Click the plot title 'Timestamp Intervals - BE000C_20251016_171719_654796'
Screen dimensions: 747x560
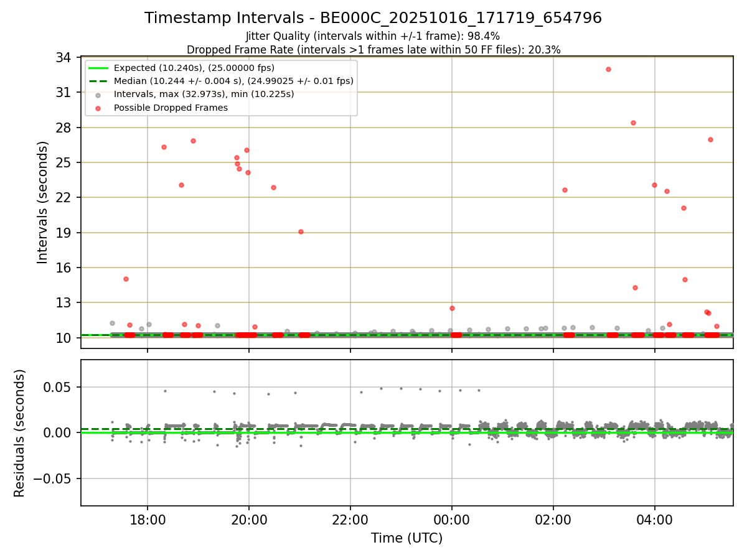pyautogui.click(x=373, y=18)
